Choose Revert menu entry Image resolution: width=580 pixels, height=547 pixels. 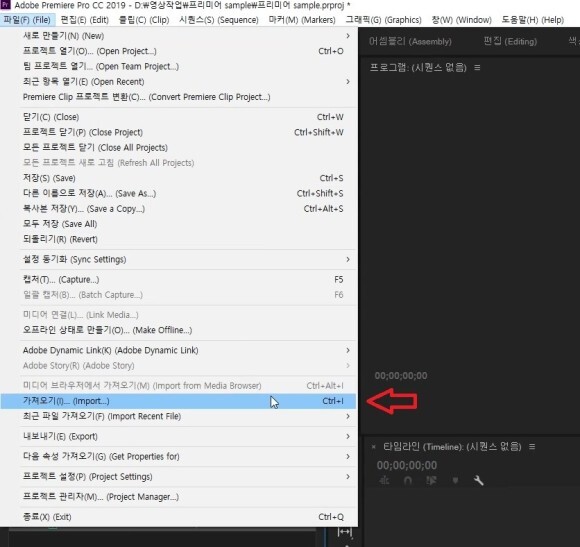(x=178, y=239)
